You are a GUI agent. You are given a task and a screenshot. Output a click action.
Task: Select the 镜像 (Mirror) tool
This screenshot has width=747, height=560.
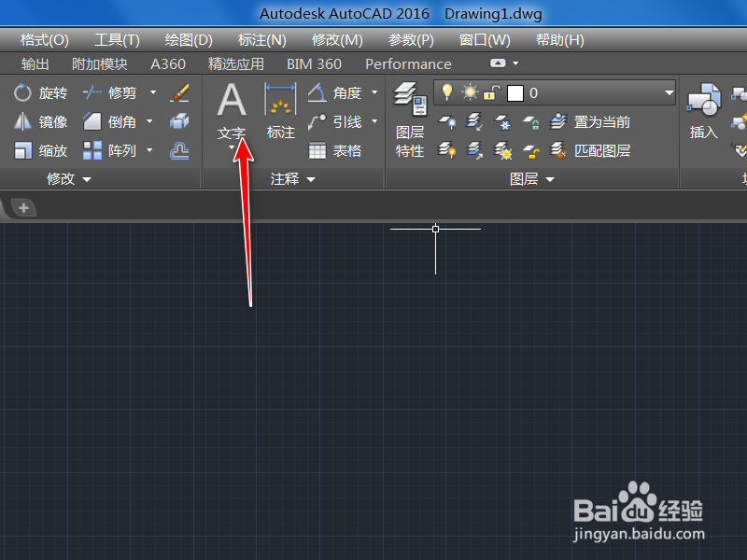coord(40,122)
